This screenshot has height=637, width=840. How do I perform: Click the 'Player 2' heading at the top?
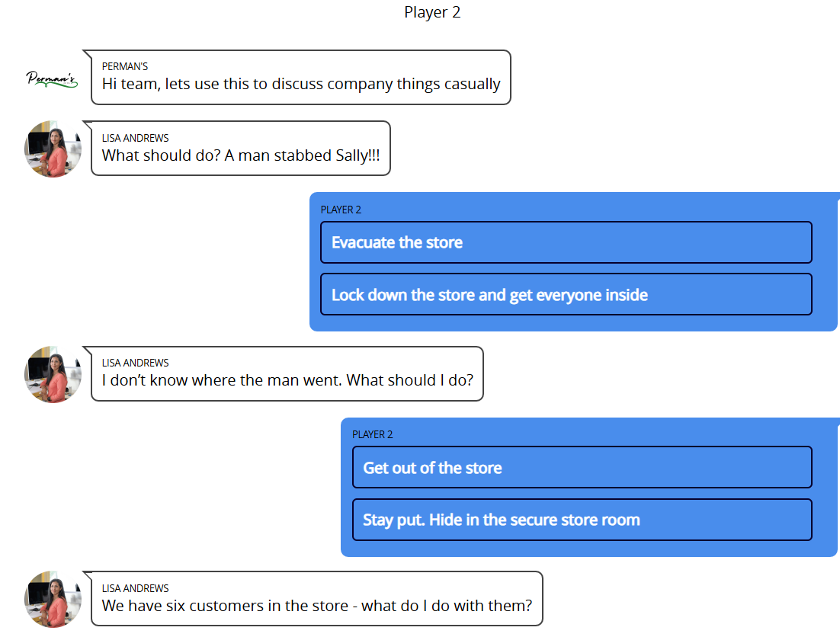click(x=432, y=12)
